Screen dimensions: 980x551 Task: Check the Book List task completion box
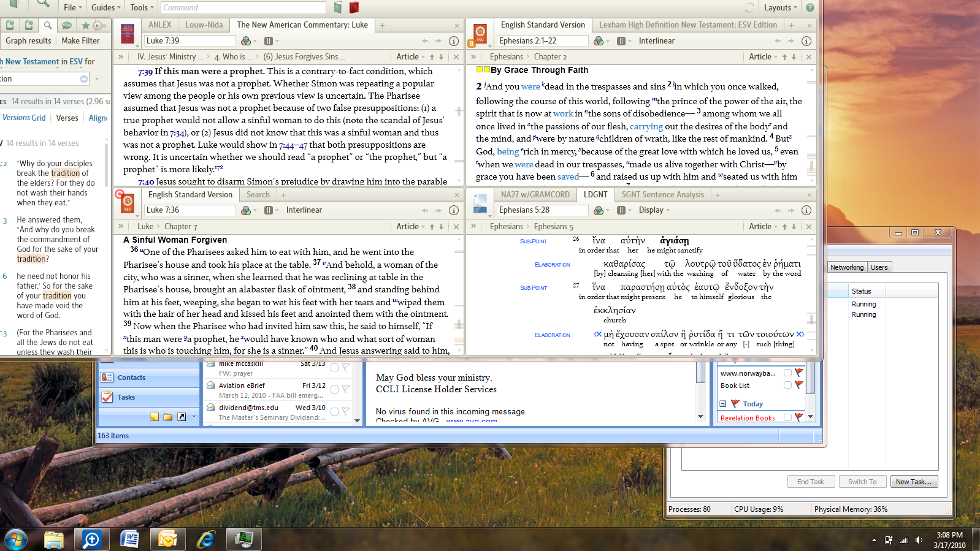[x=787, y=386]
